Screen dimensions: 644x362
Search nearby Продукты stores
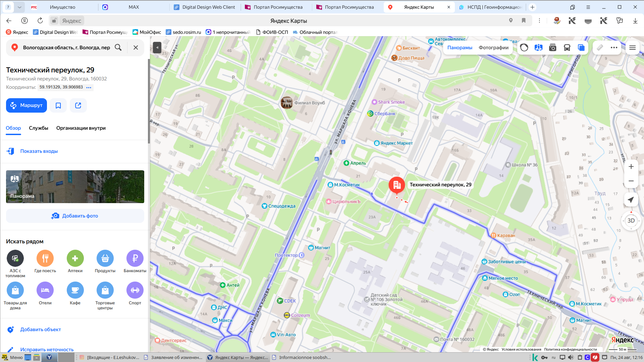pyautogui.click(x=105, y=261)
